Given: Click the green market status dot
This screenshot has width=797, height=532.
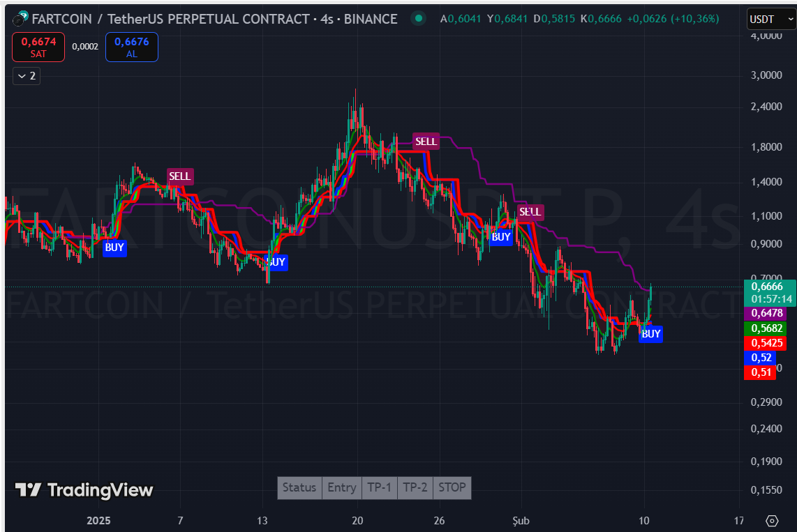Looking at the screenshot, I should pyautogui.click(x=418, y=19).
